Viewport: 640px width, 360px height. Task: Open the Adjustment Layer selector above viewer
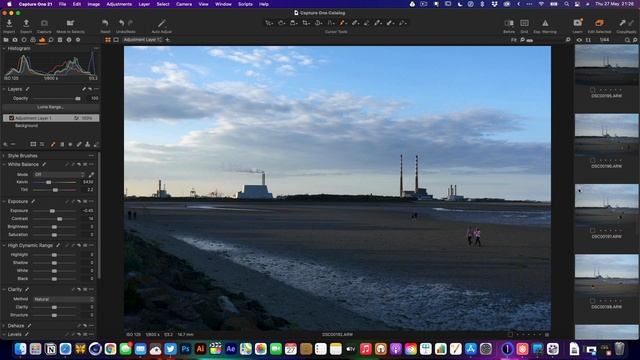(142, 40)
